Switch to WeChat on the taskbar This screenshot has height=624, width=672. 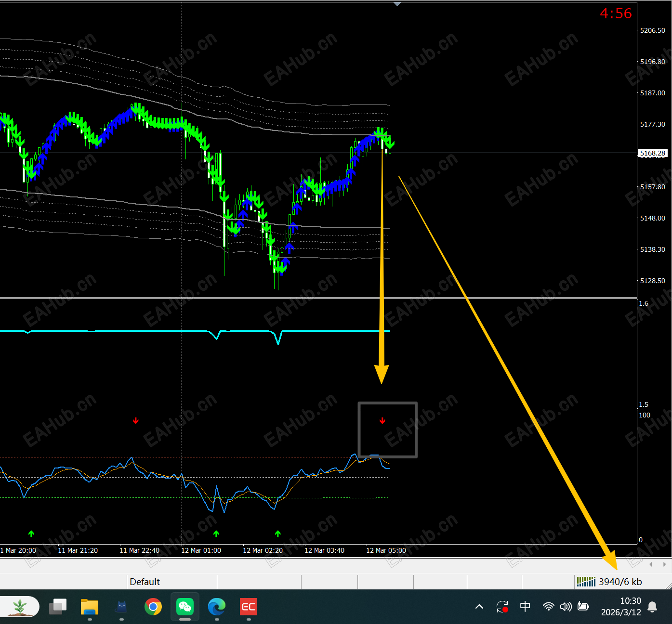[185, 607]
